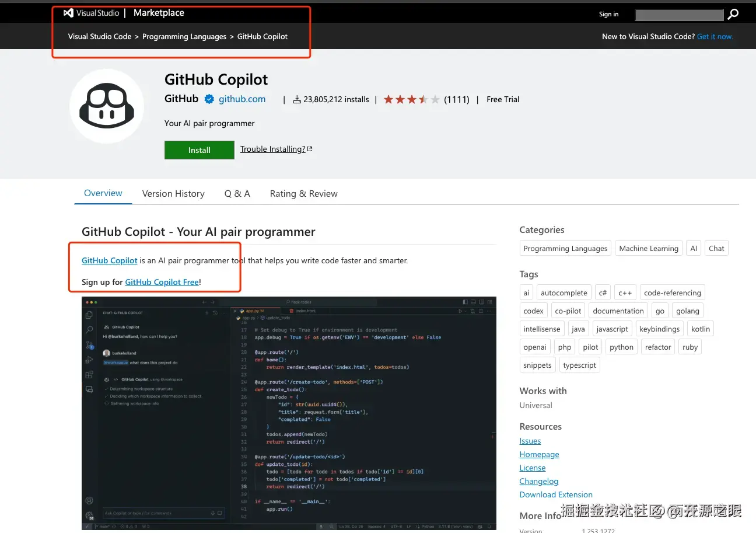Click the star rating icons
The width and height of the screenshot is (756, 533).
coord(411,99)
